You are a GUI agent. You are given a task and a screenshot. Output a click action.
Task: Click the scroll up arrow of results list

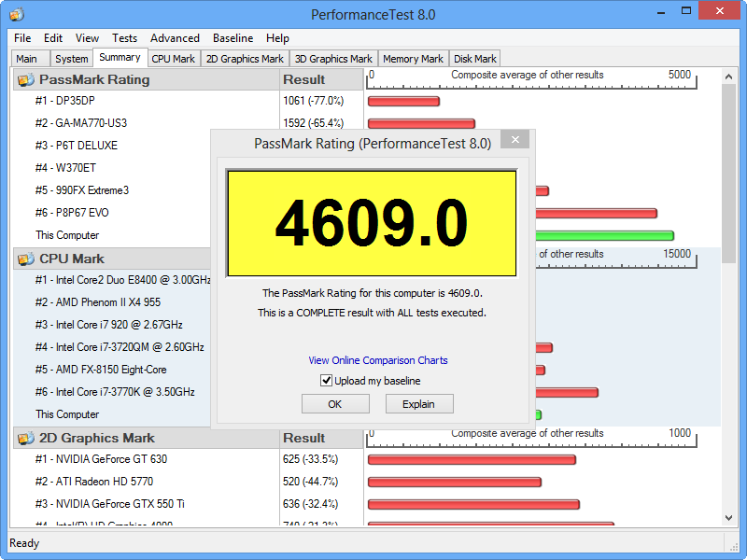pyautogui.click(x=728, y=77)
